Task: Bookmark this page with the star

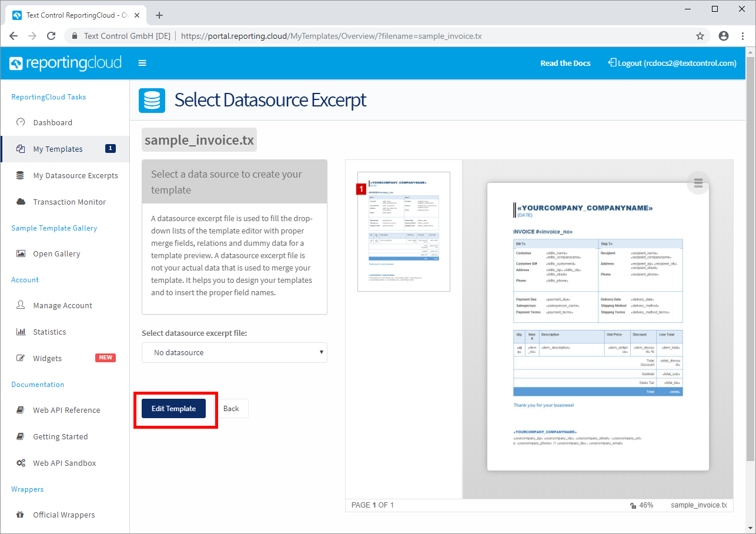Action: click(x=700, y=36)
